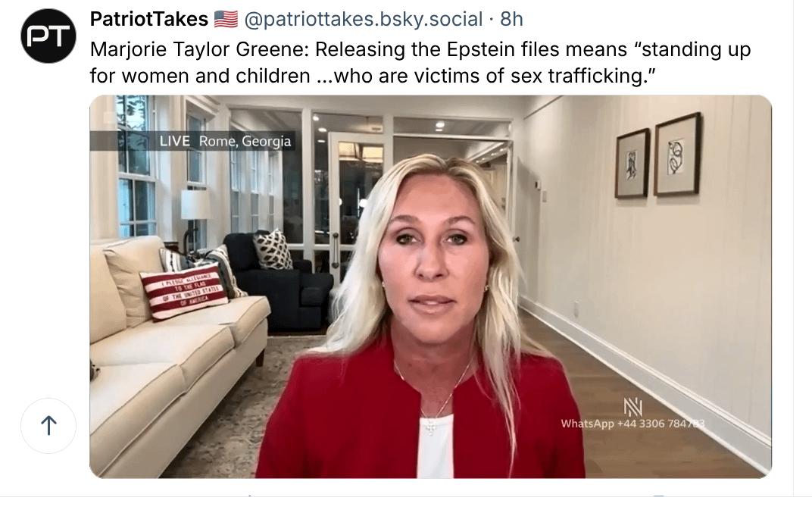This screenshot has width=812, height=510.
Task: Open the post's 8h timestamp link
Action: coord(511,19)
